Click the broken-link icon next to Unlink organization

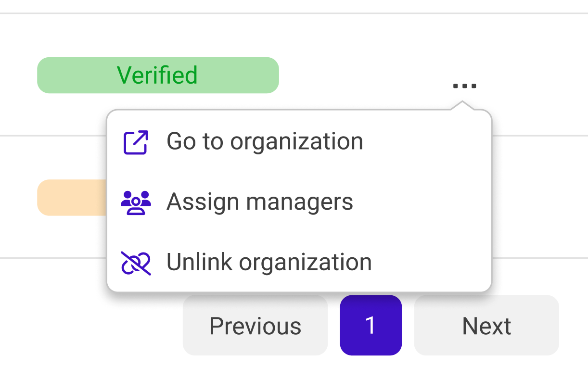click(x=136, y=262)
